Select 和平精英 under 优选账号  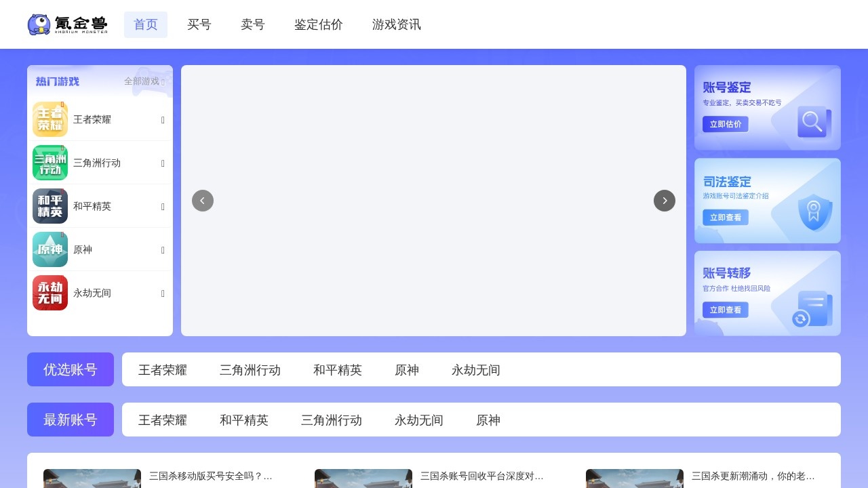[338, 369]
